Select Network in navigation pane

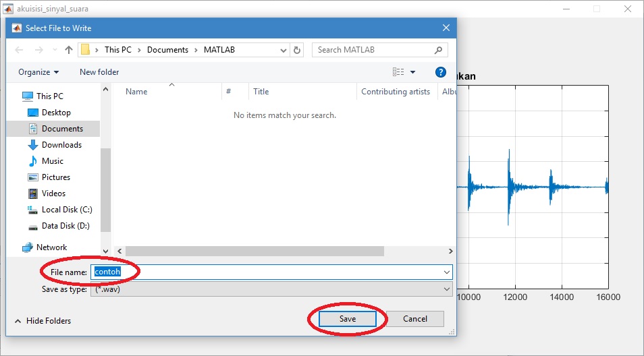tap(51, 247)
